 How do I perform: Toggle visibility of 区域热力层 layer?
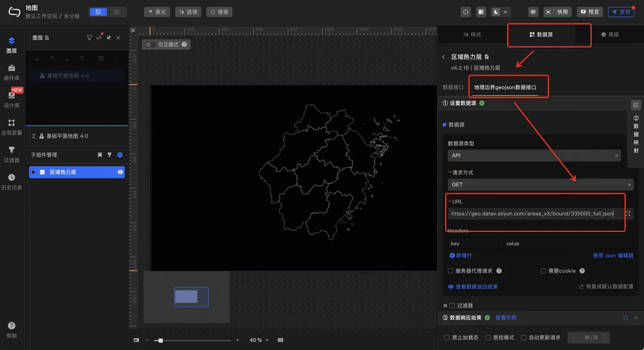[x=120, y=172]
